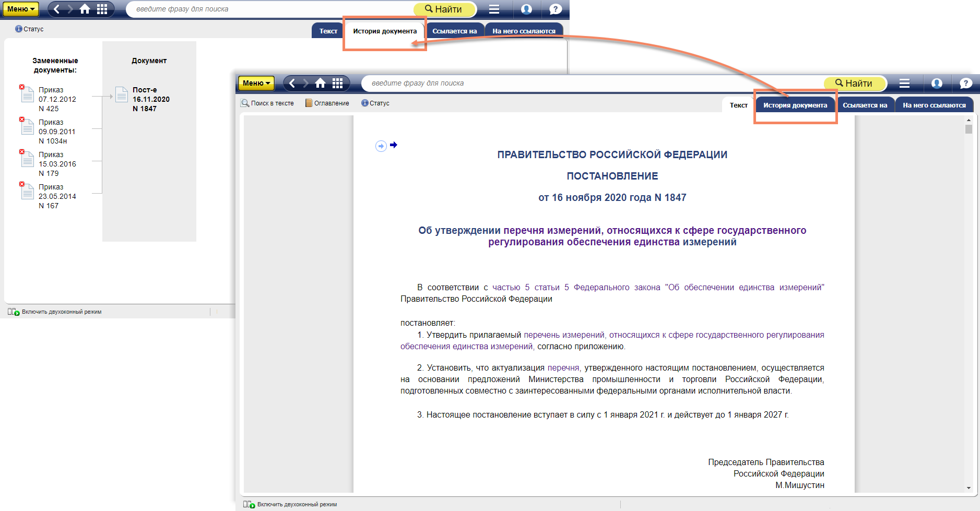
Task: Click Поиск в тексте toolbar item
Action: (x=267, y=103)
